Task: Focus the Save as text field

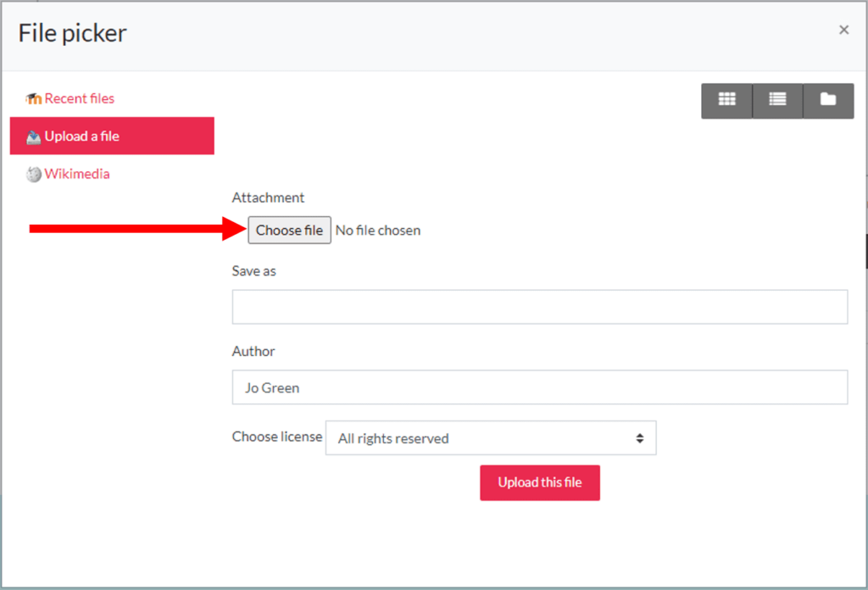Action: click(539, 307)
